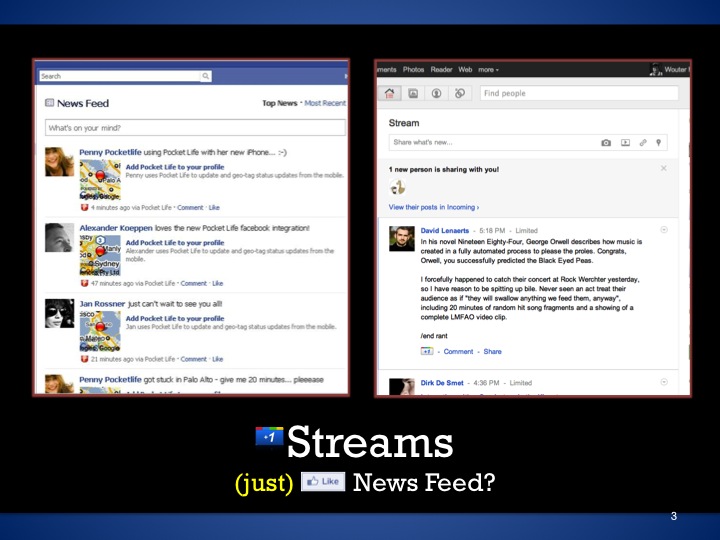This screenshot has width=720, height=540.
Task: Click the link icon in share box
Action: [643, 143]
